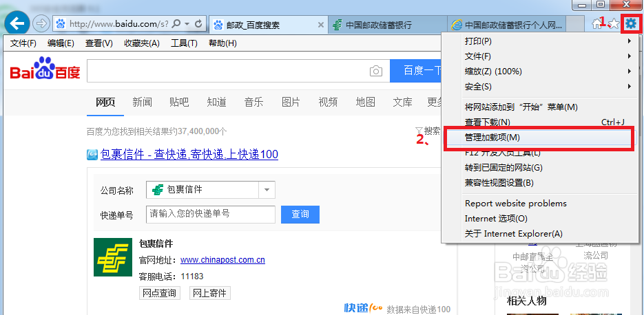
Task: Select 关于 Internet Explorer(A)
Action: coord(540,234)
